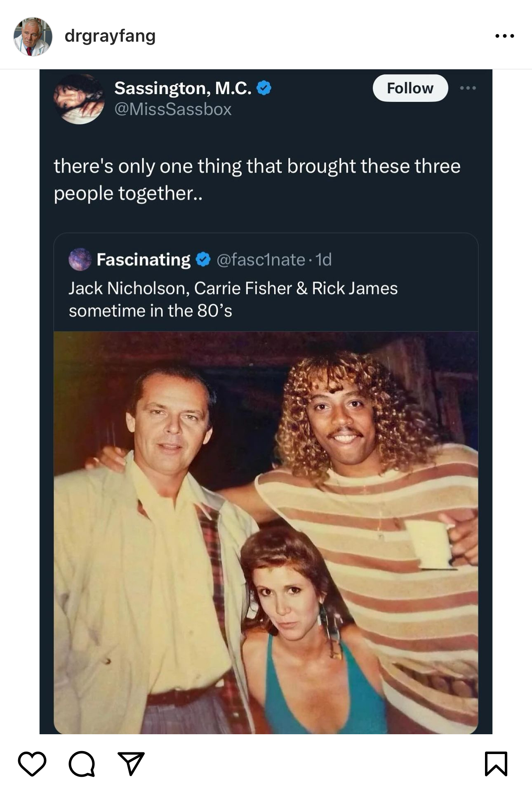This screenshot has height=785, width=532.
Task: Tap the Fascinating verified badge
Action: [x=203, y=259]
